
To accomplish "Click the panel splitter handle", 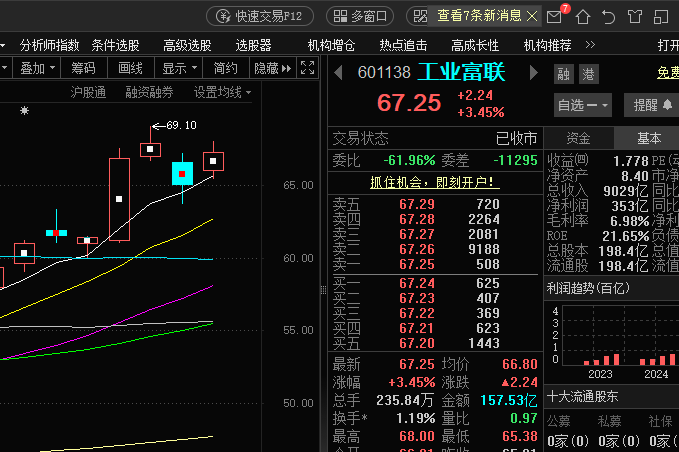I will tap(323, 290).
